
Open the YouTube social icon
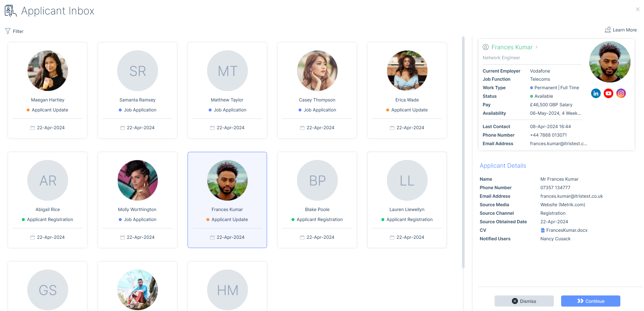(608, 93)
